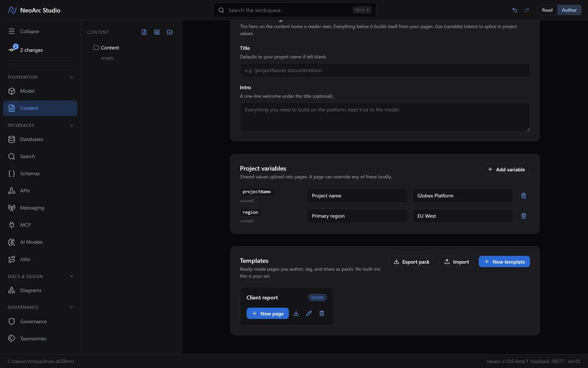This screenshot has height=368, width=588.
Task: Go to AI Models label
Action: (31, 242)
